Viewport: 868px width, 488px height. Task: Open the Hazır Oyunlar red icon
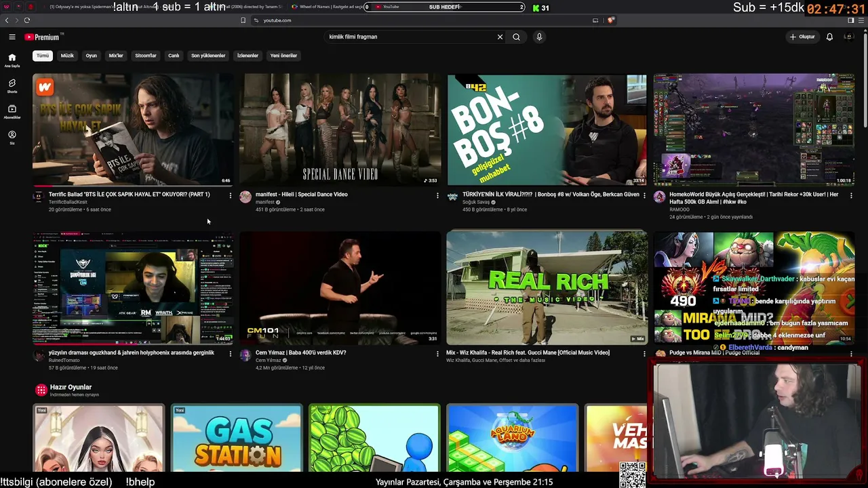click(41, 390)
